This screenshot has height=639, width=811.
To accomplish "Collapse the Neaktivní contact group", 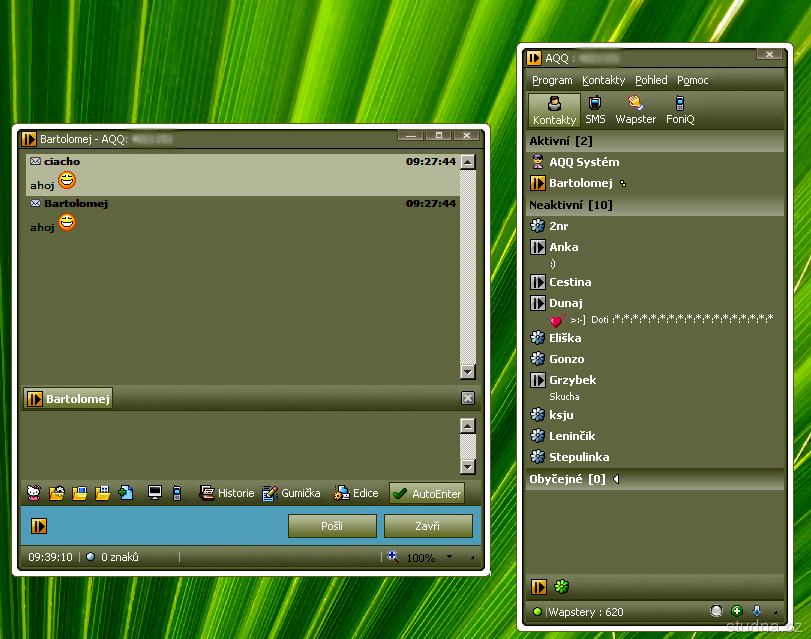I will [x=570, y=205].
